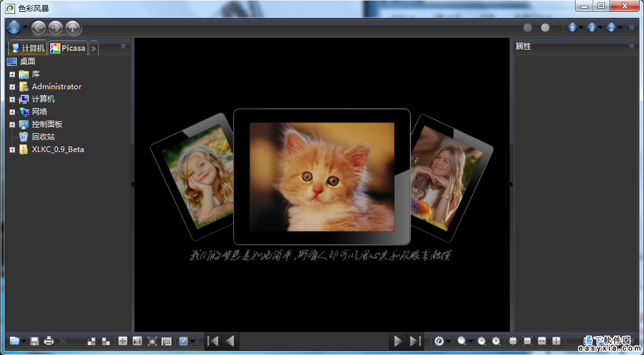Go to the next image
The image size is (644, 355).
click(x=397, y=341)
